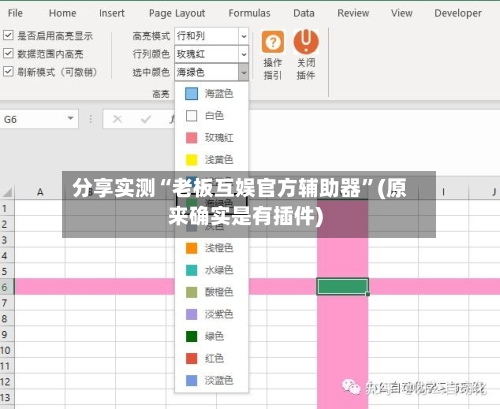Select row 12 by its header

(x=7, y=381)
